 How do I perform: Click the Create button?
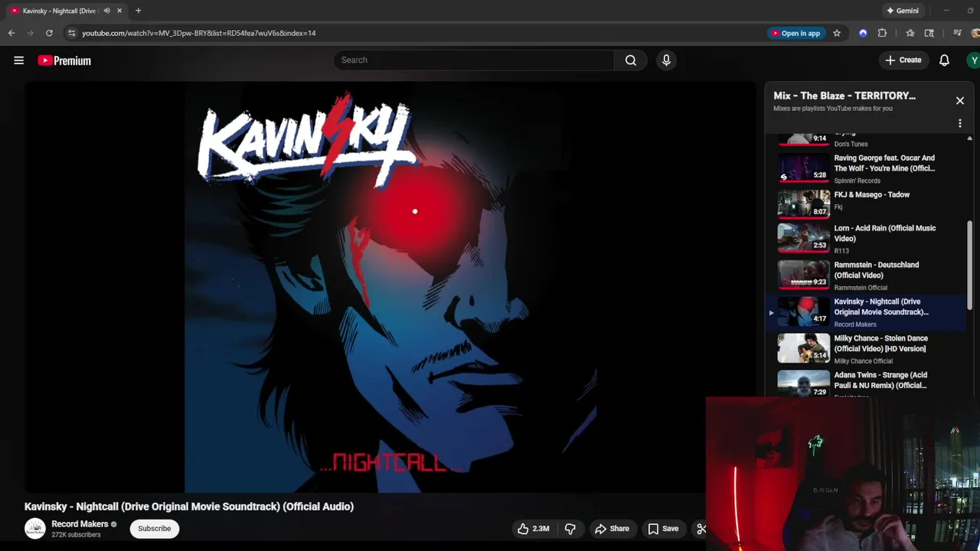click(903, 60)
